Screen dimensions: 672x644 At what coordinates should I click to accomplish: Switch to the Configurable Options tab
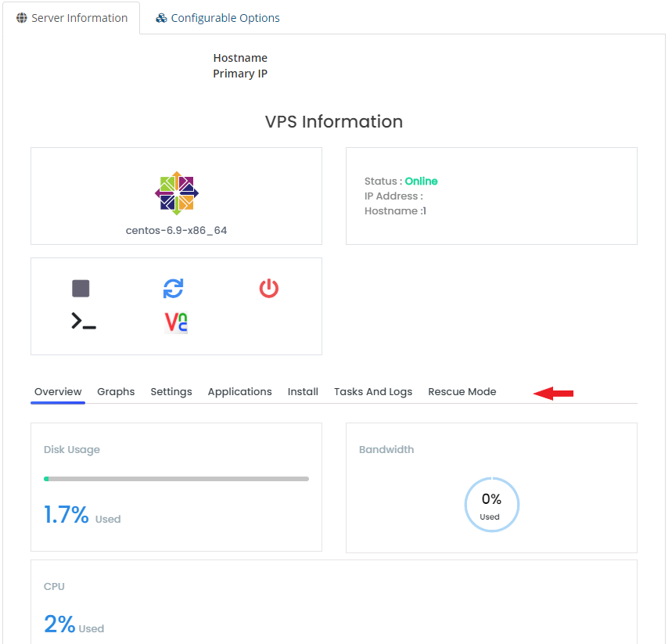(225, 18)
